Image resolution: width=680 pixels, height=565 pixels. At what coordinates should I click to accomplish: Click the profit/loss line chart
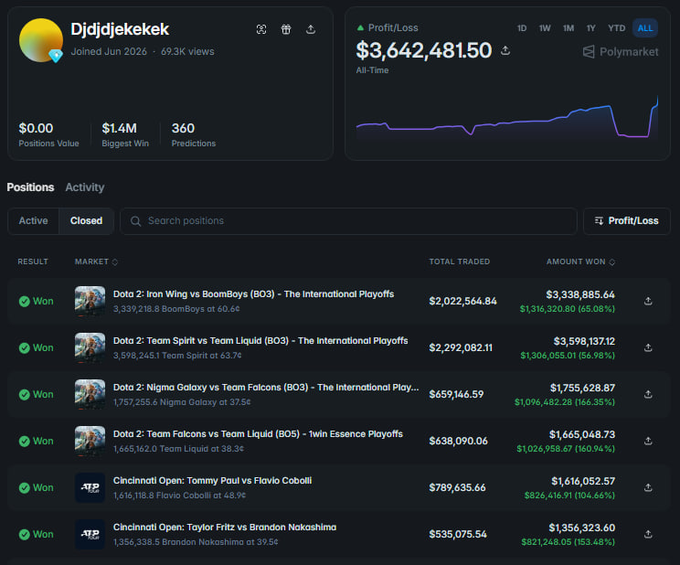507,117
